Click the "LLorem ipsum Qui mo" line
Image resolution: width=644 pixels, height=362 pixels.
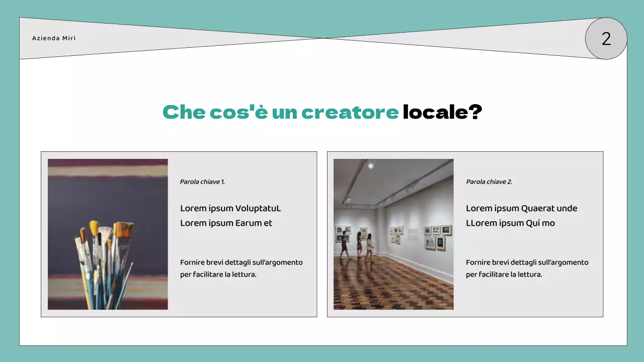[510, 223]
